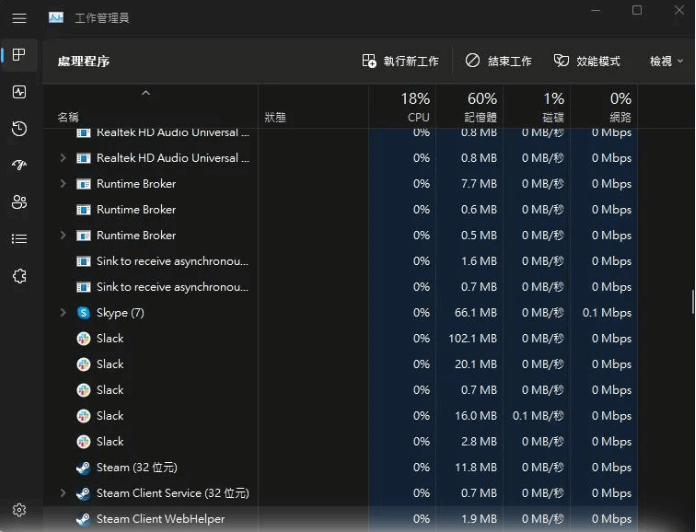
Task: Open the Details list icon in the sidebar
Action: coord(19,239)
